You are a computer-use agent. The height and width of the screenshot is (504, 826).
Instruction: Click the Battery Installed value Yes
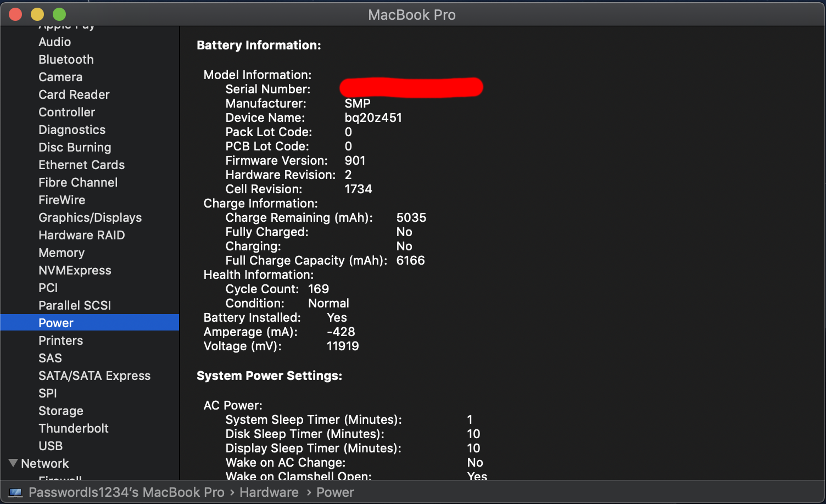click(x=337, y=317)
